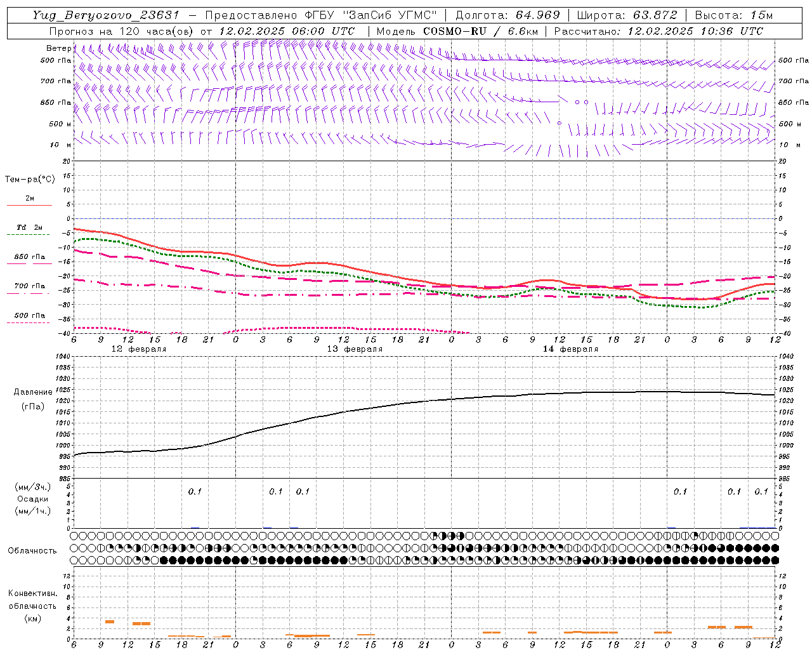
Task: Click the date label 12 февраля
Action: tap(138, 349)
